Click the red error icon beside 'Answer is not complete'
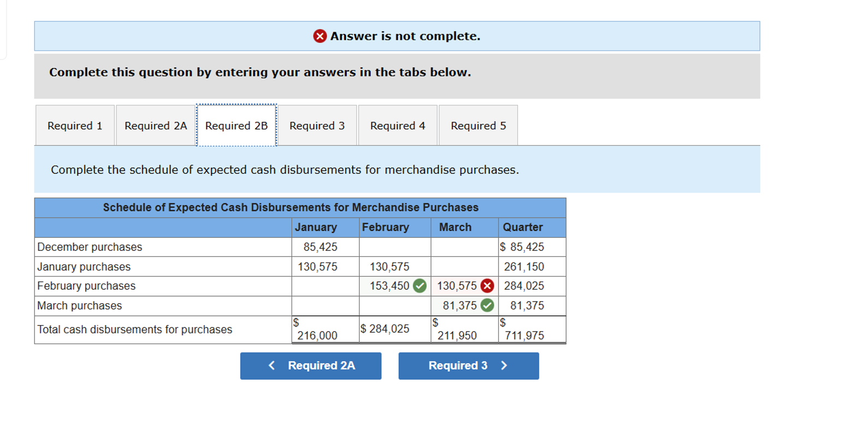The width and height of the screenshot is (868, 426). click(x=320, y=36)
